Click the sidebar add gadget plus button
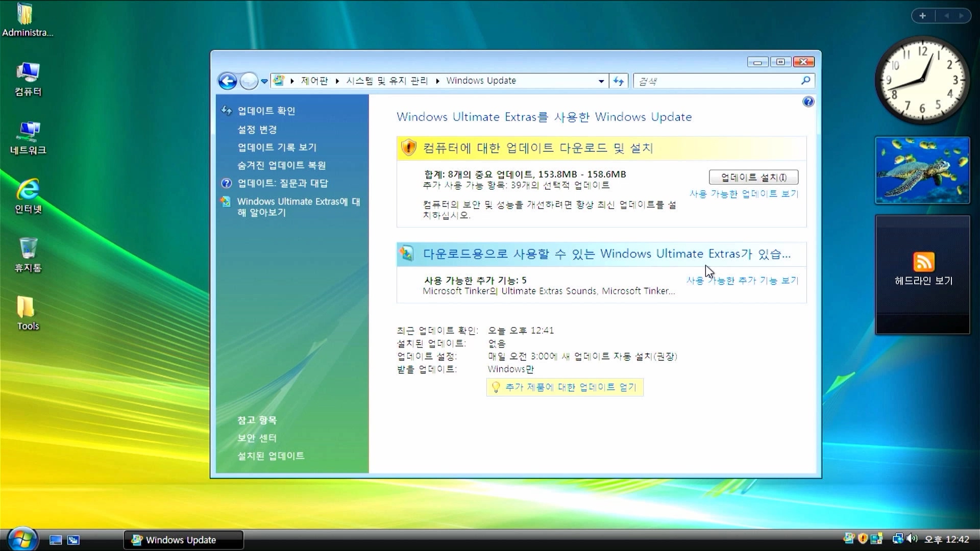The width and height of the screenshot is (980, 551). (x=922, y=16)
